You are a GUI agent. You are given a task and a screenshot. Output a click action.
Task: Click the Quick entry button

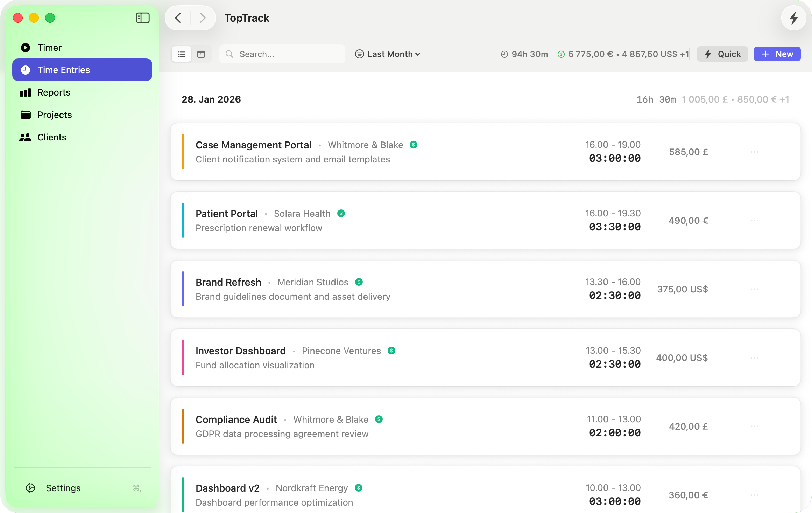click(x=722, y=54)
